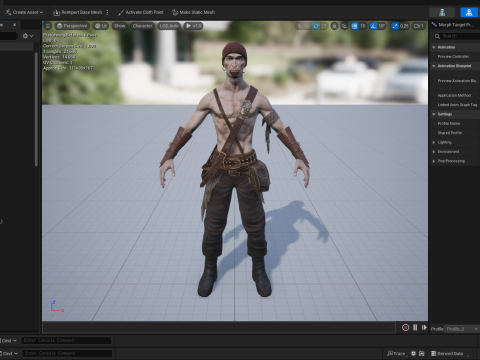Pause the animation playback

415,328
